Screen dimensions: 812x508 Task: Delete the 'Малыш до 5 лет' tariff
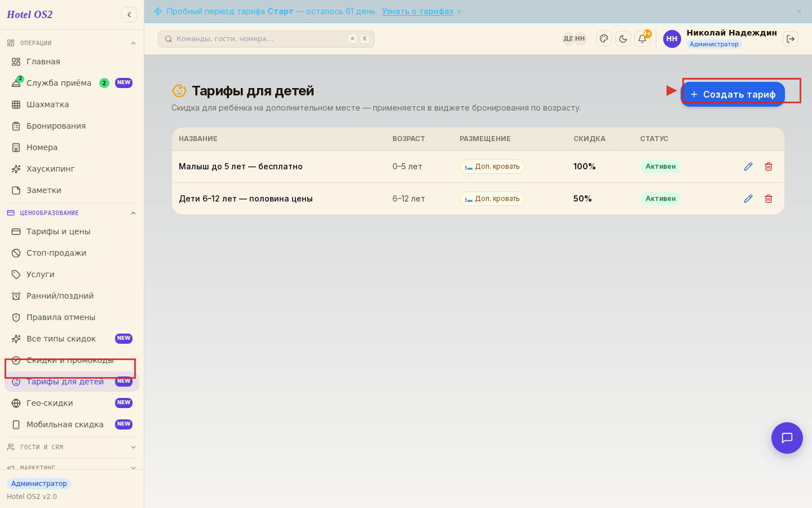769,167
